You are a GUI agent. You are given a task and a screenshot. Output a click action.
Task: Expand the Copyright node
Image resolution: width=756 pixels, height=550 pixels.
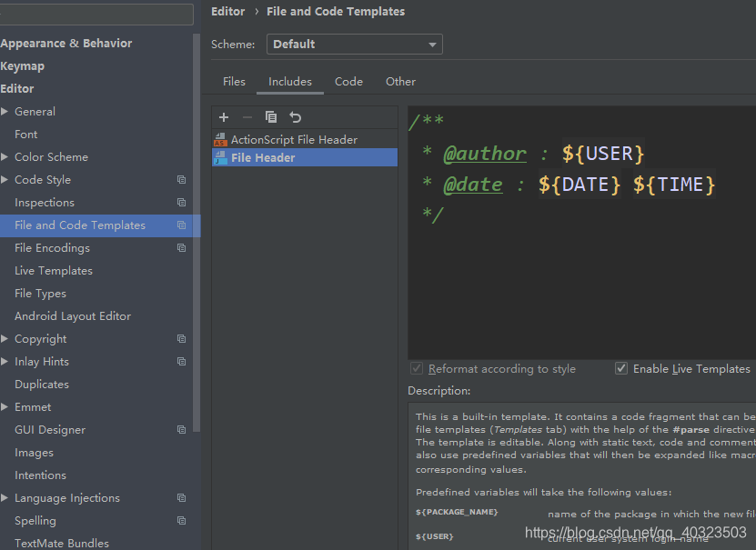click(x=5, y=338)
